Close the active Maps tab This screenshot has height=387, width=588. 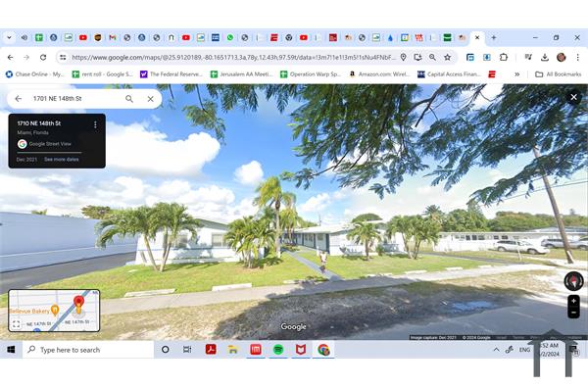click(x=477, y=37)
